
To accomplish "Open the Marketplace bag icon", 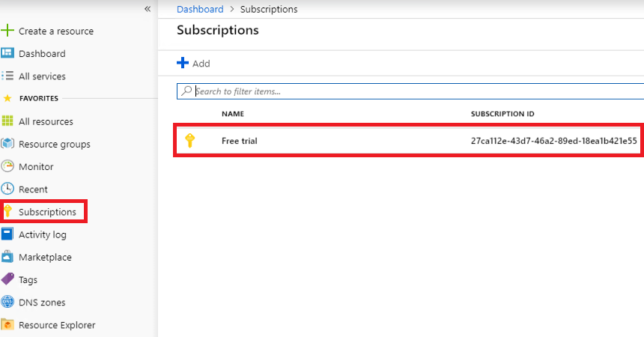I will [x=7, y=257].
